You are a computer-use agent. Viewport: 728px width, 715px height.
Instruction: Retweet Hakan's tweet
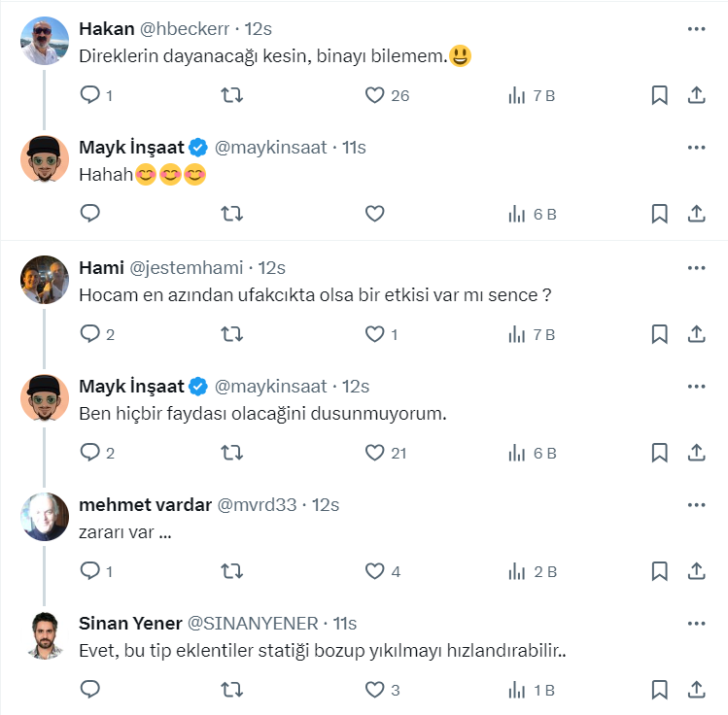coord(232,95)
